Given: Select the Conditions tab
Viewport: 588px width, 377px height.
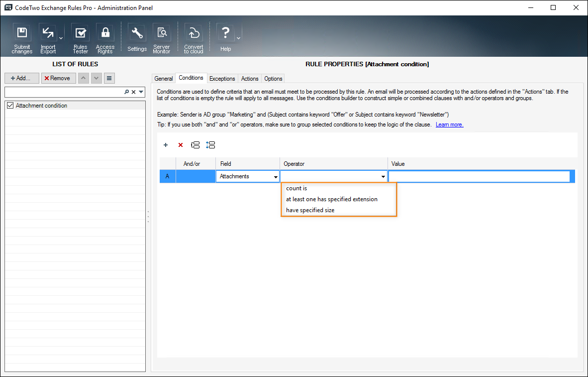Looking at the screenshot, I should [191, 78].
